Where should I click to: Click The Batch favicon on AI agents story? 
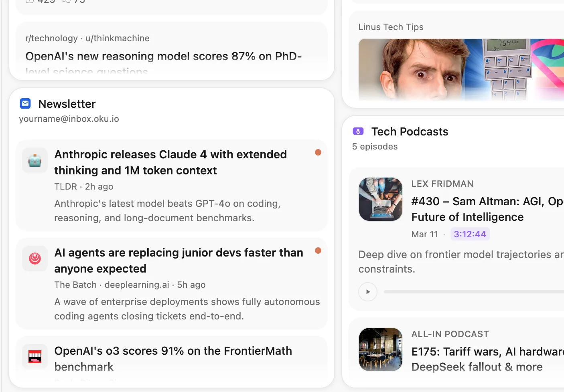[34, 259]
